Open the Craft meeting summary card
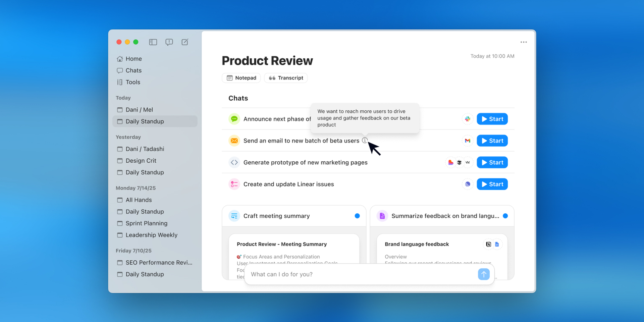This screenshot has width=644, height=322. [x=276, y=216]
